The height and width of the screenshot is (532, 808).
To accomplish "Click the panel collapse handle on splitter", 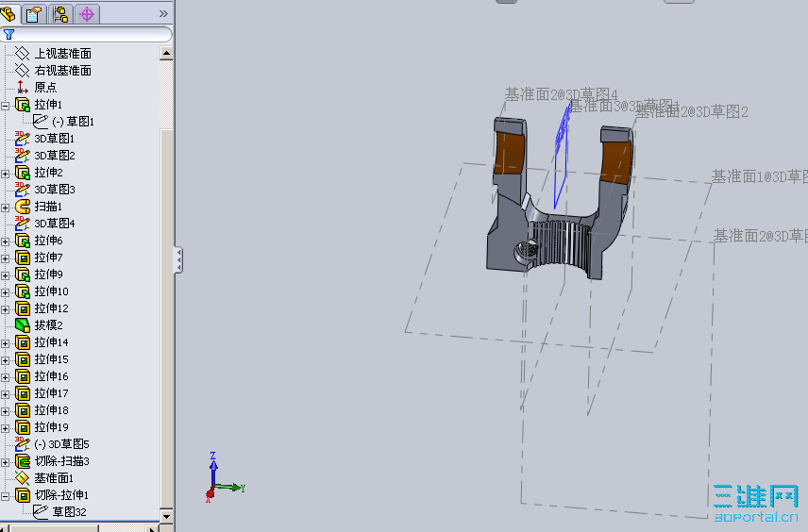I will pos(178,260).
